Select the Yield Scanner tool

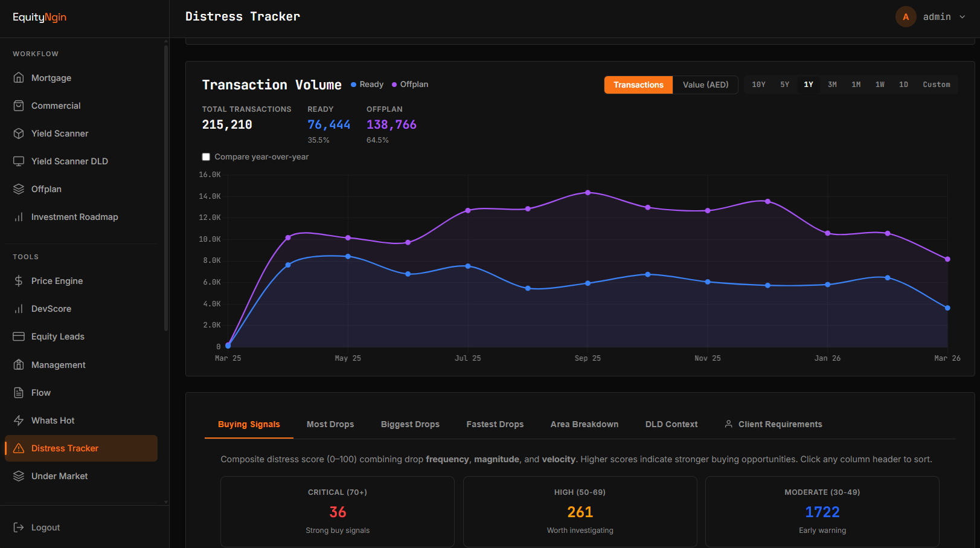pyautogui.click(x=60, y=133)
